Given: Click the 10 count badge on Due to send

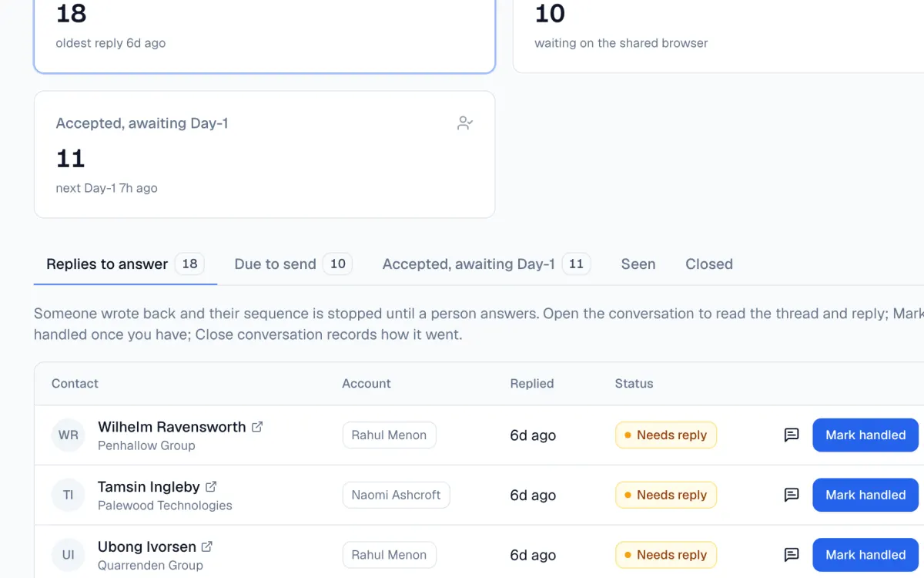Looking at the screenshot, I should [x=338, y=264].
